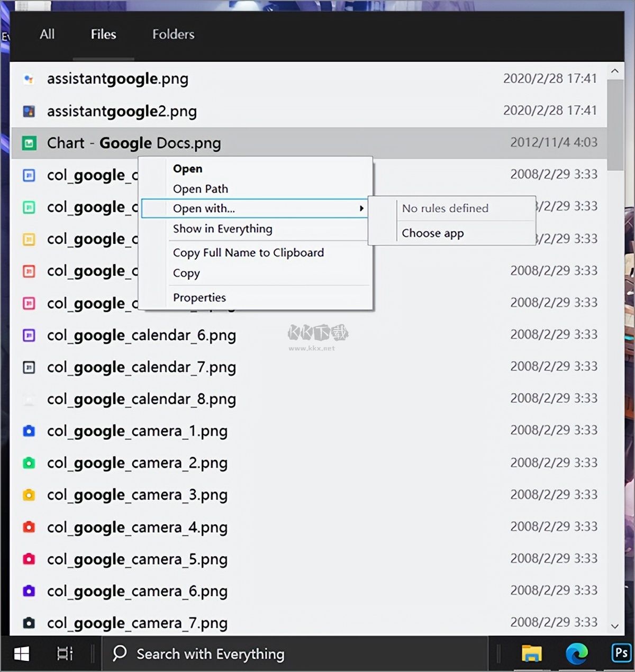
Task: Launch File Explorer from the taskbar
Action: point(531,654)
